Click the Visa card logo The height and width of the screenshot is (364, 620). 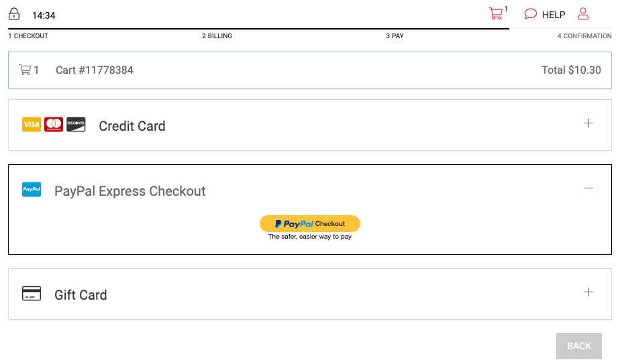click(x=32, y=125)
